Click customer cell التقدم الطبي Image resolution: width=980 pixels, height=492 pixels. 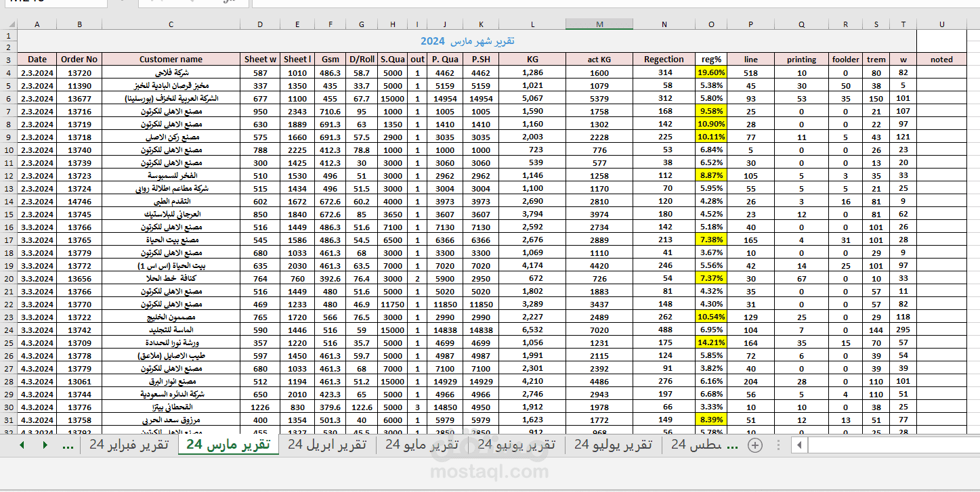pos(171,201)
